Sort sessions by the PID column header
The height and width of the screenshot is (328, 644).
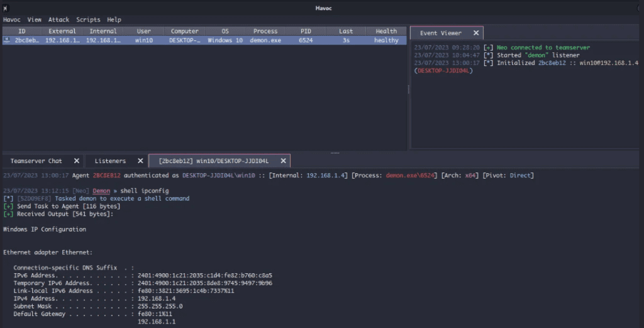pyautogui.click(x=305, y=31)
